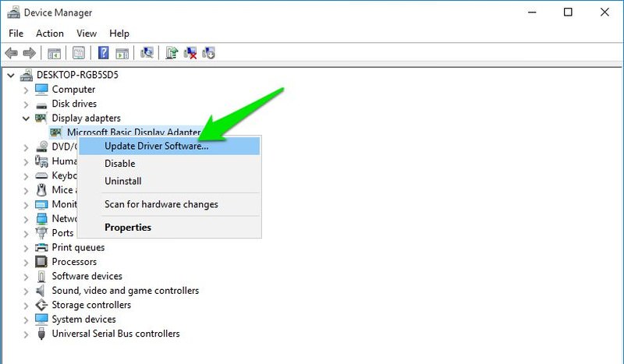Select the Human Interface Devices category icon

pos(41,161)
